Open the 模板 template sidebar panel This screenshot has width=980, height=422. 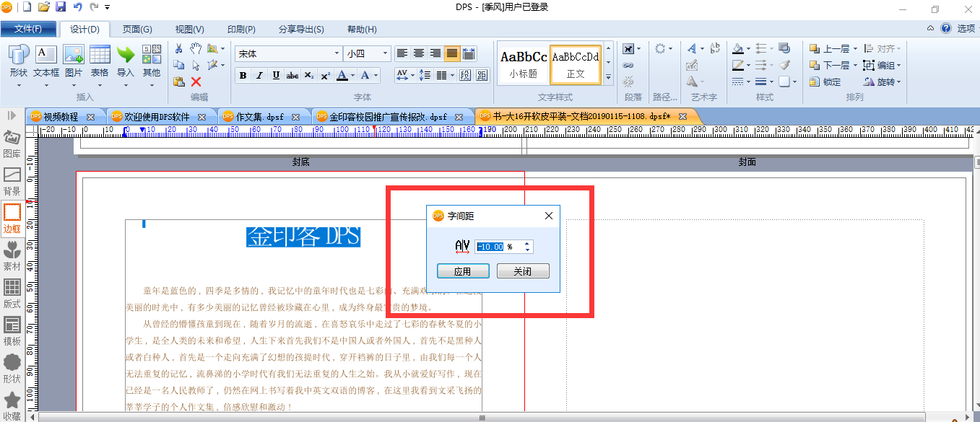12,333
